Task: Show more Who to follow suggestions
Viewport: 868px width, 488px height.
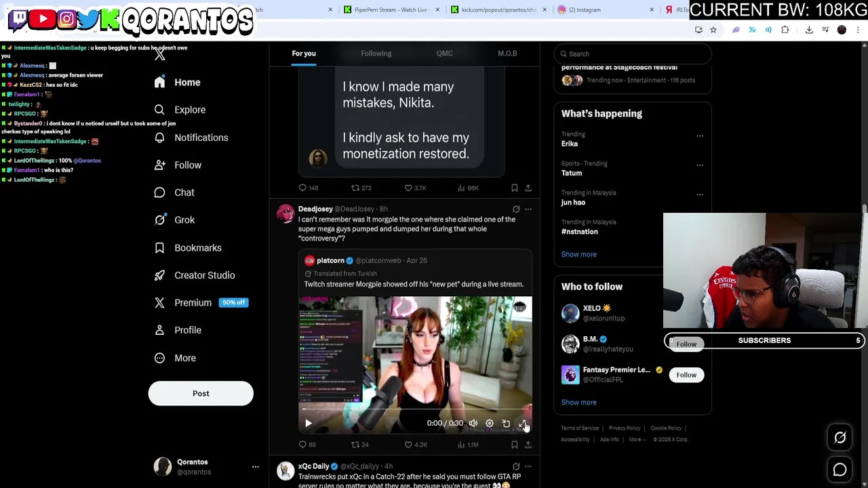Action: [579, 403]
